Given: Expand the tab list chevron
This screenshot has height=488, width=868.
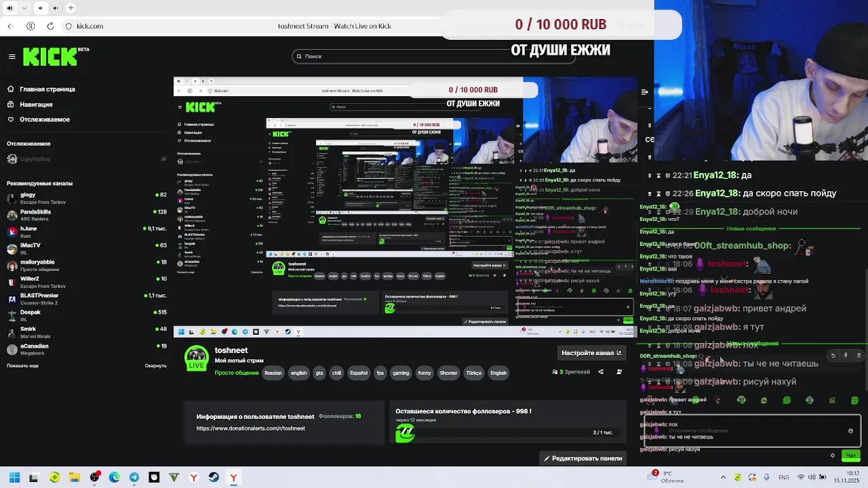Looking at the screenshot, I should coord(24,8).
